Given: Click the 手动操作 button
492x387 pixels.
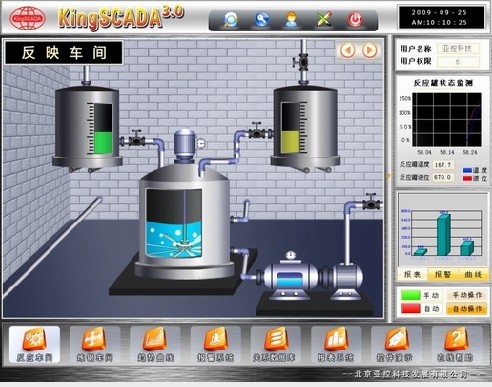Looking at the screenshot, I should (x=467, y=295).
